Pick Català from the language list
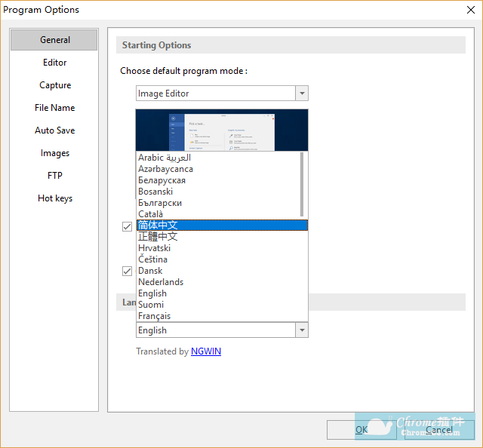483x448 pixels. coord(218,214)
